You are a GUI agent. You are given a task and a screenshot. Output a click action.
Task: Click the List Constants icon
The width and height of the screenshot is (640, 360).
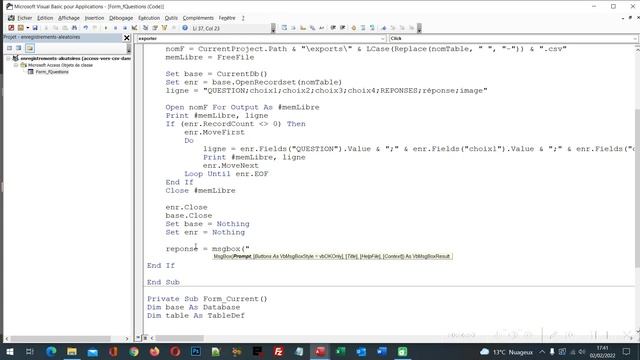coord(293,28)
